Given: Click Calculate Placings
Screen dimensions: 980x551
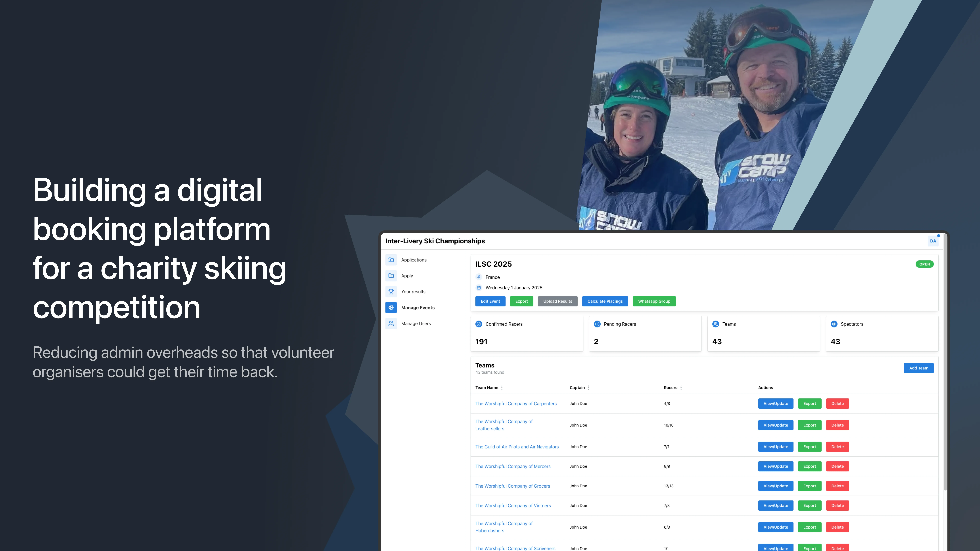Looking at the screenshot, I should pos(605,301).
